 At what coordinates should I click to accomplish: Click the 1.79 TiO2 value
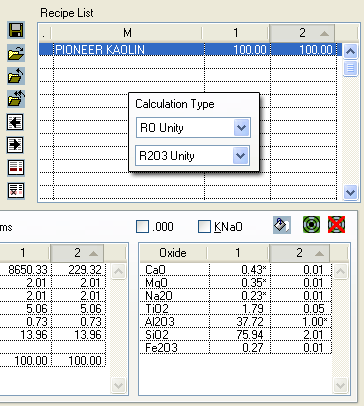(x=253, y=309)
